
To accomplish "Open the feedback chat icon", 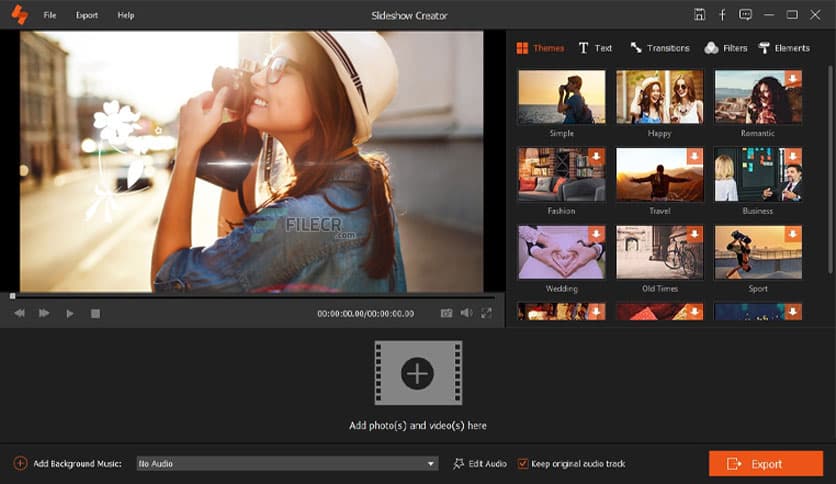I will [x=745, y=15].
